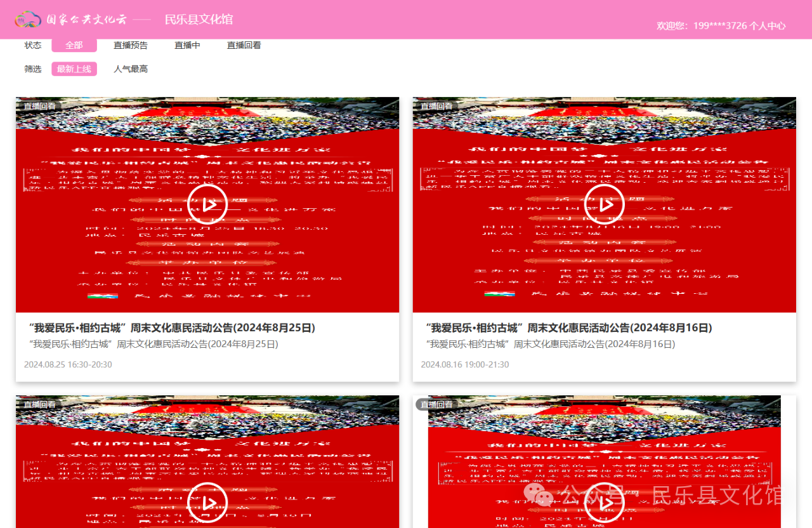Play the 2024年8月16日 activity video

(x=605, y=204)
